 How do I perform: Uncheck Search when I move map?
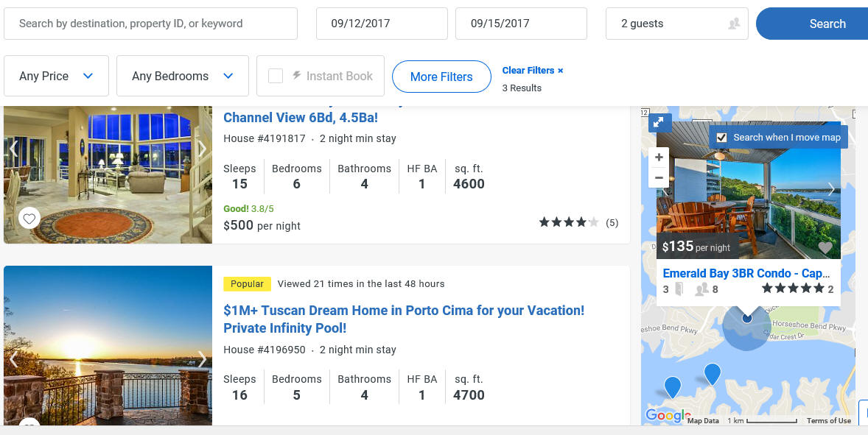(x=721, y=138)
